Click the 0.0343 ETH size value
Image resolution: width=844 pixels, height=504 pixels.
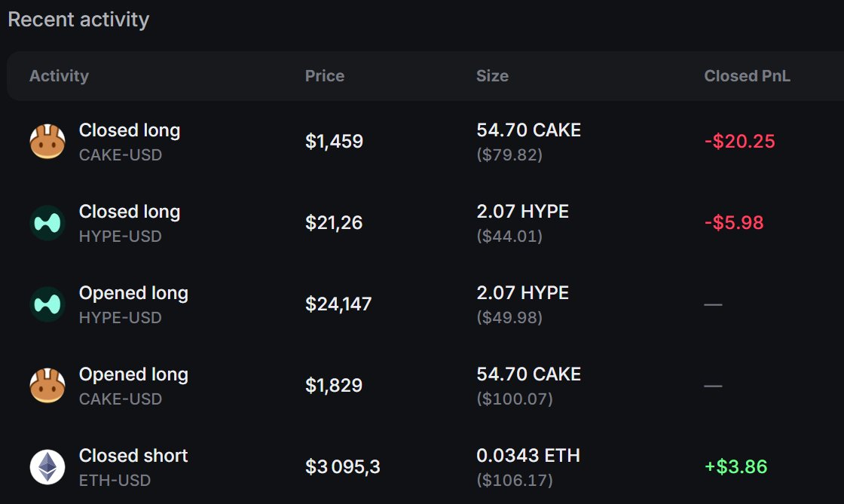point(528,456)
